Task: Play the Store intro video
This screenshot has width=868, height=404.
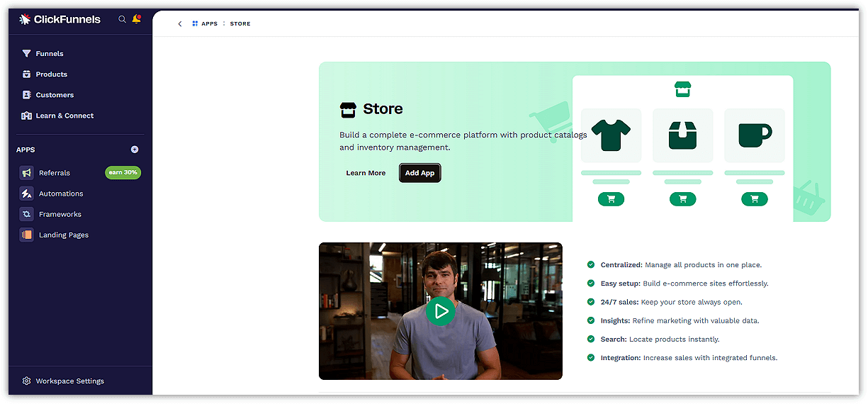Action: (x=441, y=311)
